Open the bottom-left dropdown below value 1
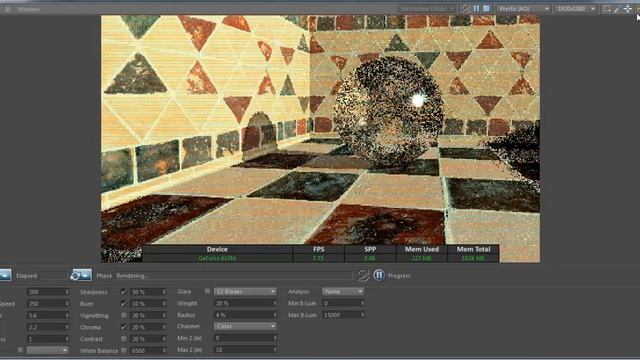This screenshot has width=640, height=360. [x=47, y=350]
